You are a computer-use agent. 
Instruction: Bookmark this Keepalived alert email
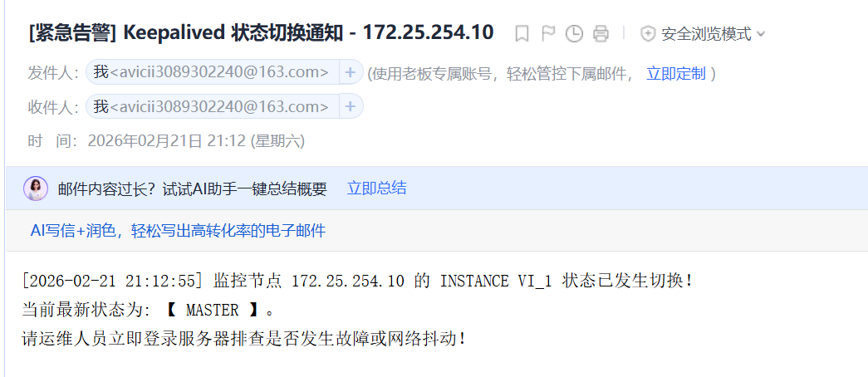click(522, 34)
